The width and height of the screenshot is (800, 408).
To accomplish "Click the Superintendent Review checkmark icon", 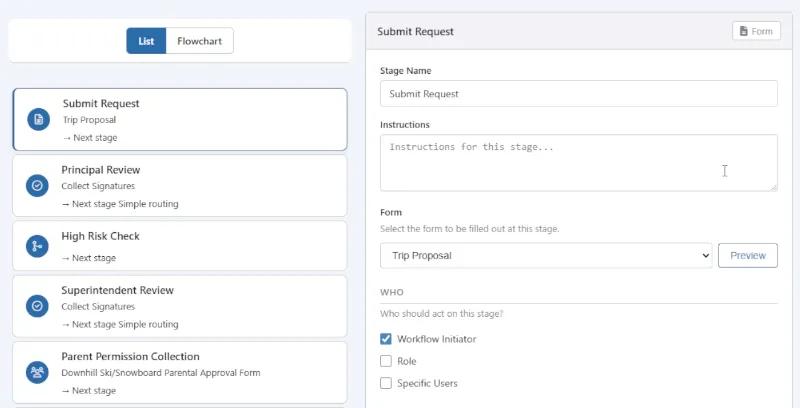I will point(38,306).
